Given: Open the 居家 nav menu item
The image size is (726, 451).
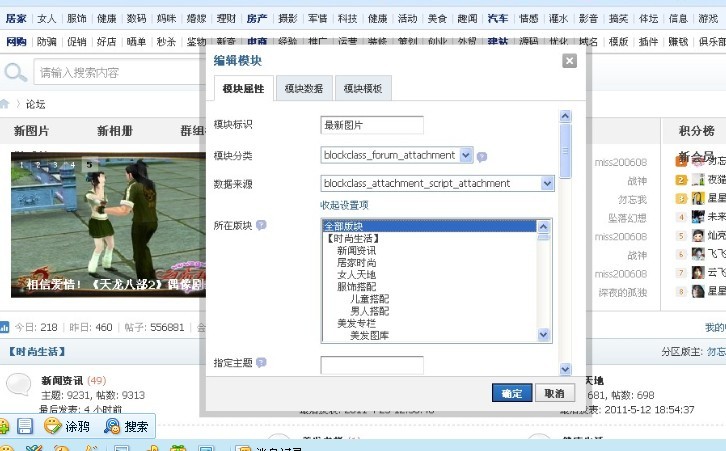Looking at the screenshot, I should tap(16, 19).
